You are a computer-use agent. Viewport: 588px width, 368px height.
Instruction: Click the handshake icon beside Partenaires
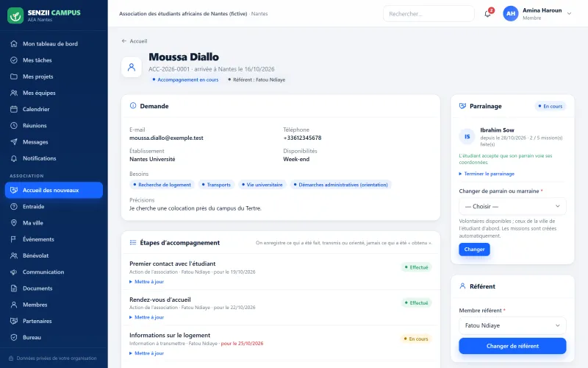point(14,321)
